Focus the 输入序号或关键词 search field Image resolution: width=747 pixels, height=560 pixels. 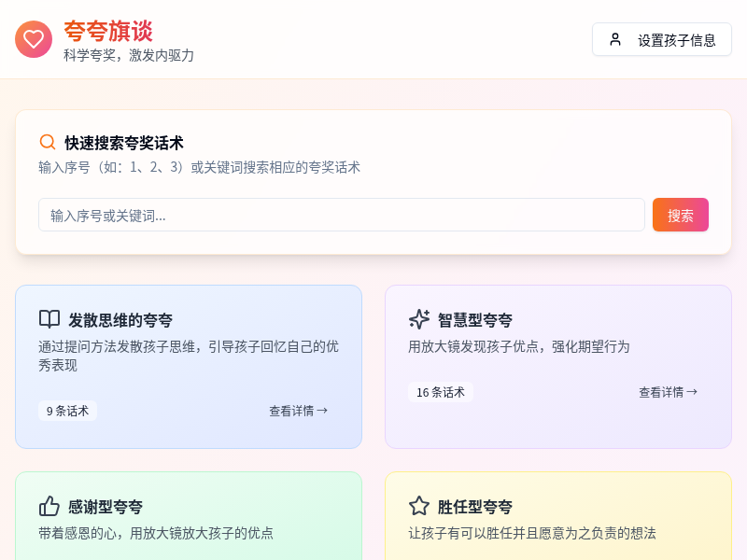pos(342,215)
